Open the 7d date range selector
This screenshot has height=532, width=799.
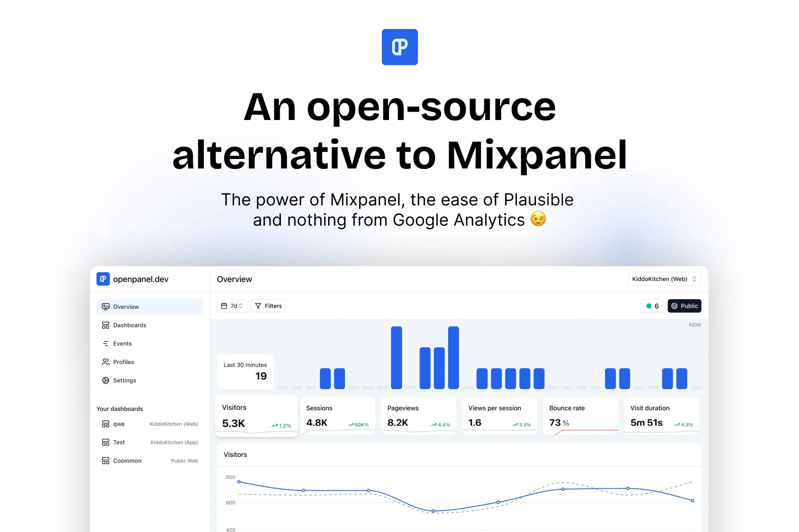[232, 306]
